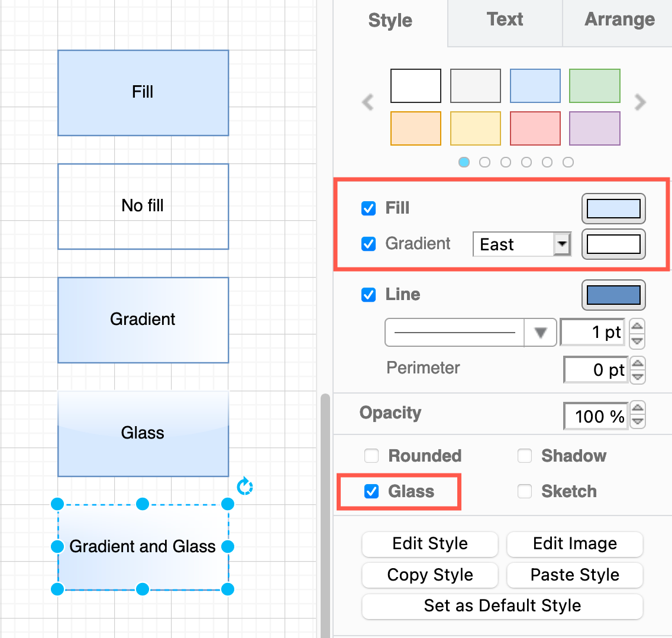This screenshot has height=638, width=672.
Task: Click the down stepper to decrease opacity
Action: [638, 421]
